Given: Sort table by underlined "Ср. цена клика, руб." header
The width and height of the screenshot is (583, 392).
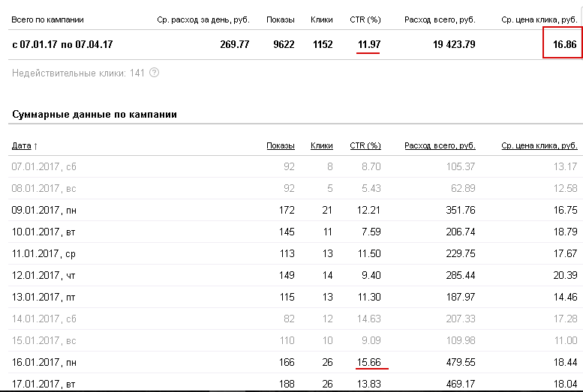Looking at the screenshot, I should [x=539, y=145].
